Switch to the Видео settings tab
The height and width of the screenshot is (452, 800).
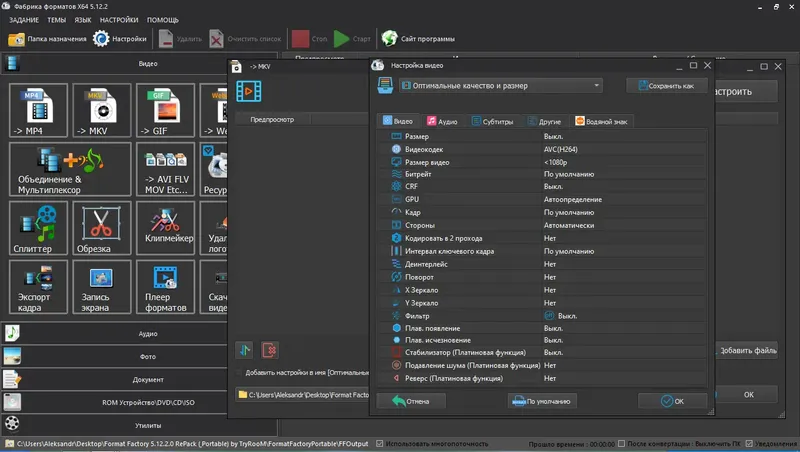398,121
